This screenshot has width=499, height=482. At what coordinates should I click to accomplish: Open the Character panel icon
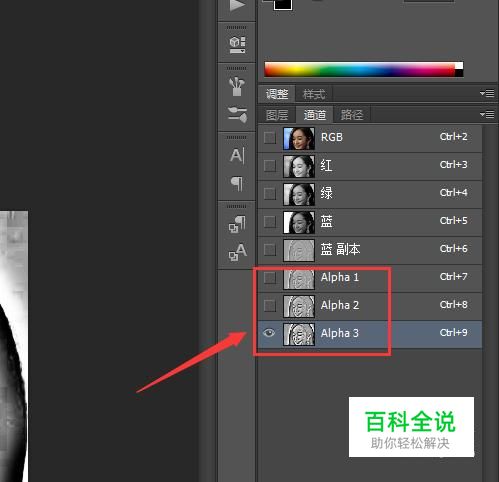(237, 155)
